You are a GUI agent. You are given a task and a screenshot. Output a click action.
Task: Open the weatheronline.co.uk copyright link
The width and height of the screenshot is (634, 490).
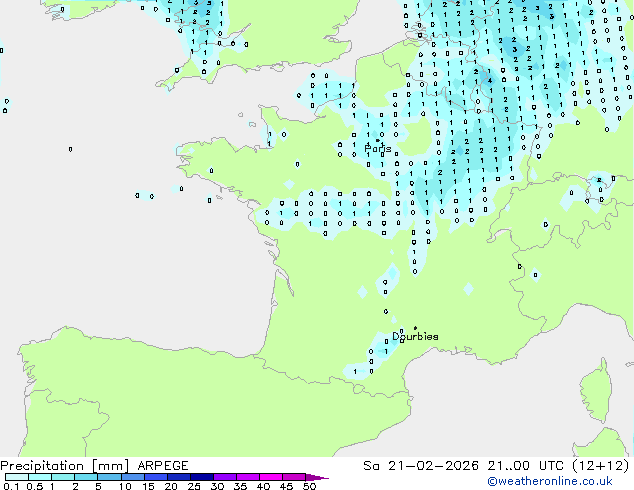(550, 481)
